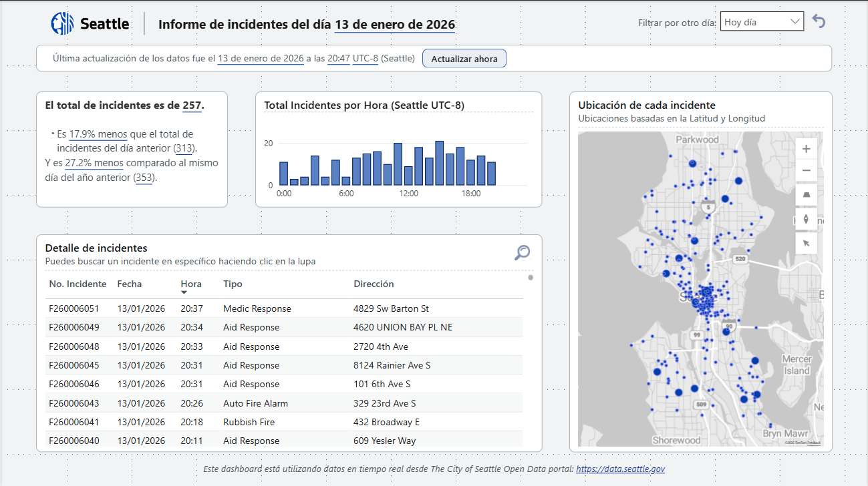This screenshot has width=868, height=486.
Task: Toggle the map pitch tilt control
Action: click(x=807, y=194)
